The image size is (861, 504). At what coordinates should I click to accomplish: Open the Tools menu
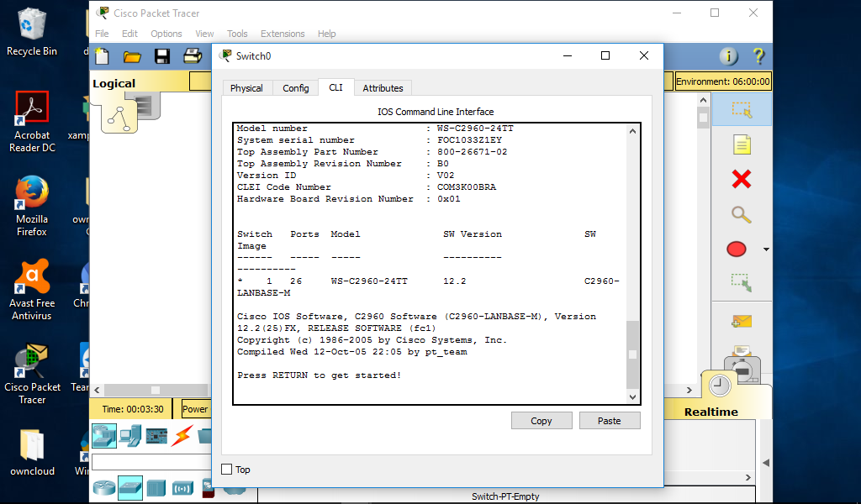[x=237, y=34]
